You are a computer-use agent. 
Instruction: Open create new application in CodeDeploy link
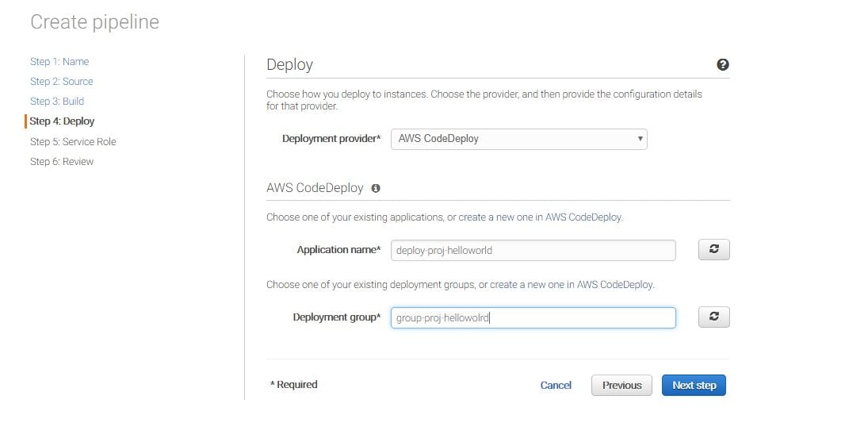pos(540,217)
